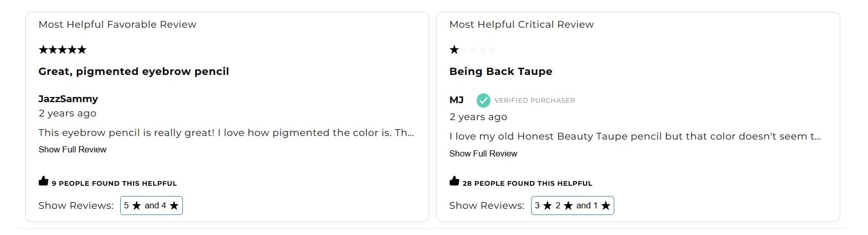Open the MJ reviewer name
Image resolution: width=868 pixels, height=235 pixels.
point(457,100)
